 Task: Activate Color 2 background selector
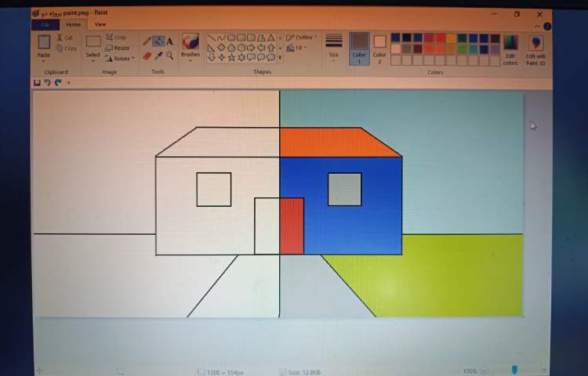379,49
